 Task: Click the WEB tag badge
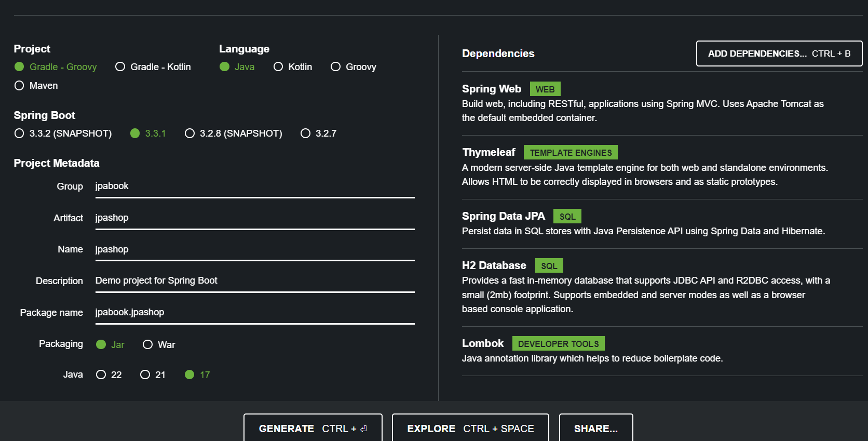(x=545, y=89)
